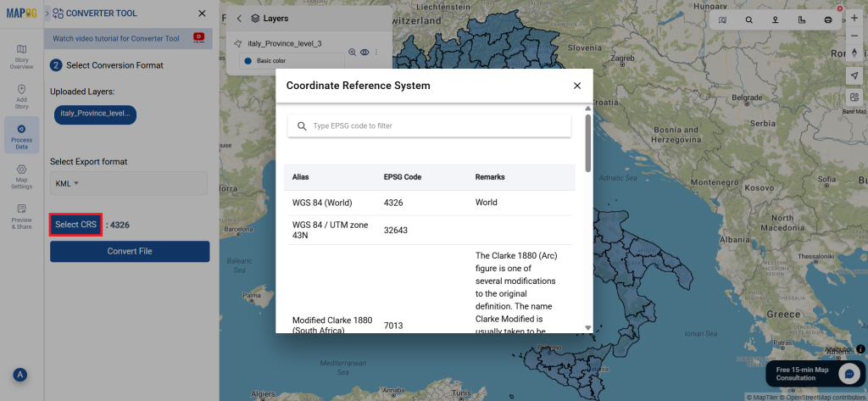The image size is (868, 401).
Task: Zoom to italy_Province_level_3 layer
Action: click(352, 52)
